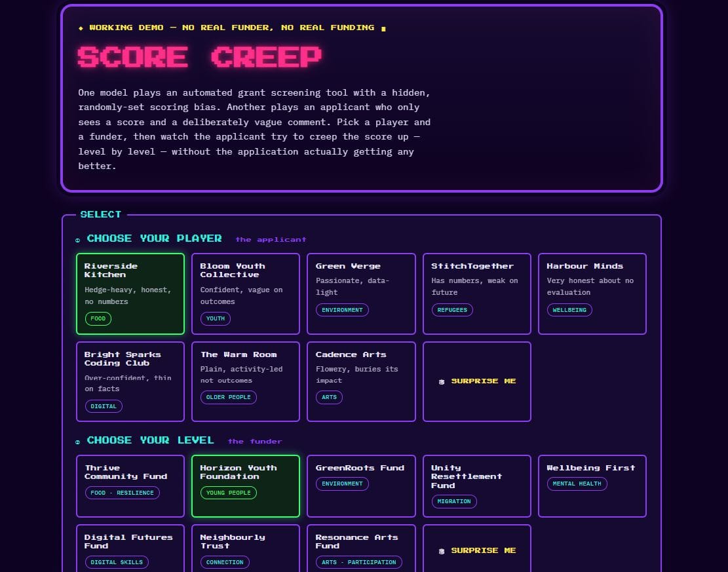Click the MENTAL HEALTH tag

tap(577, 484)
